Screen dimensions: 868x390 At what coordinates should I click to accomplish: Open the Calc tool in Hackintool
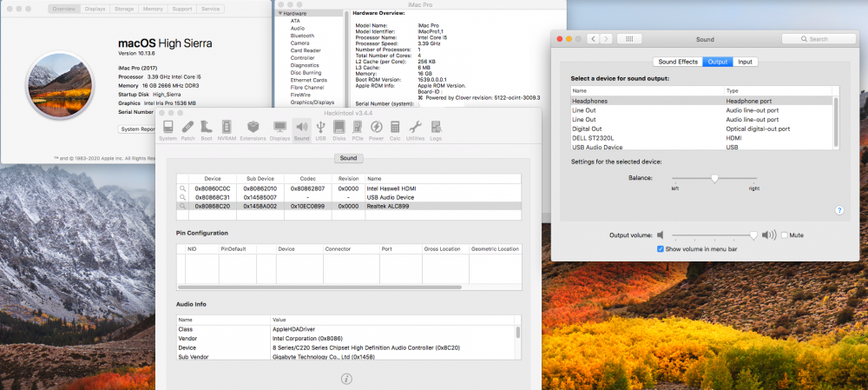click(x=395, y=131)
